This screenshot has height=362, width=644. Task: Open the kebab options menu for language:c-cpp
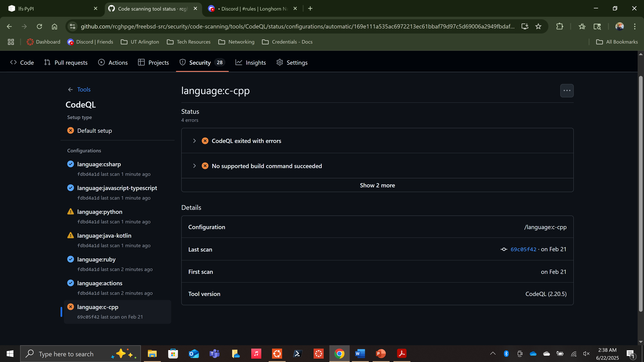coord(567,90)
